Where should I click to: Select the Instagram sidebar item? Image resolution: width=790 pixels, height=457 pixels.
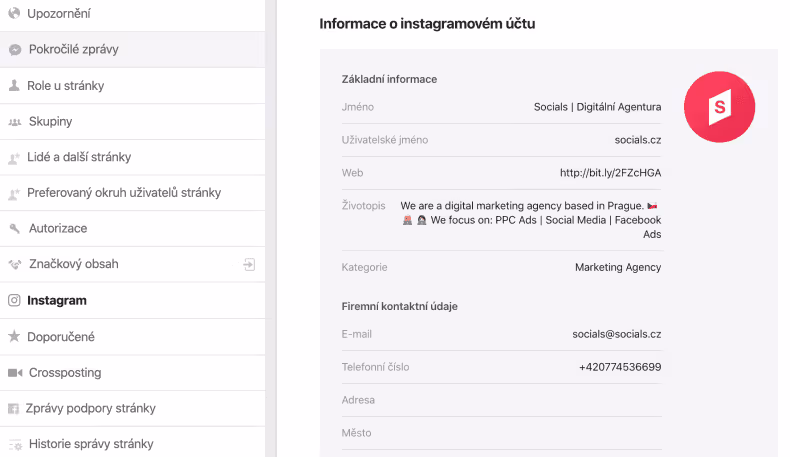click(x=133, y=300)
